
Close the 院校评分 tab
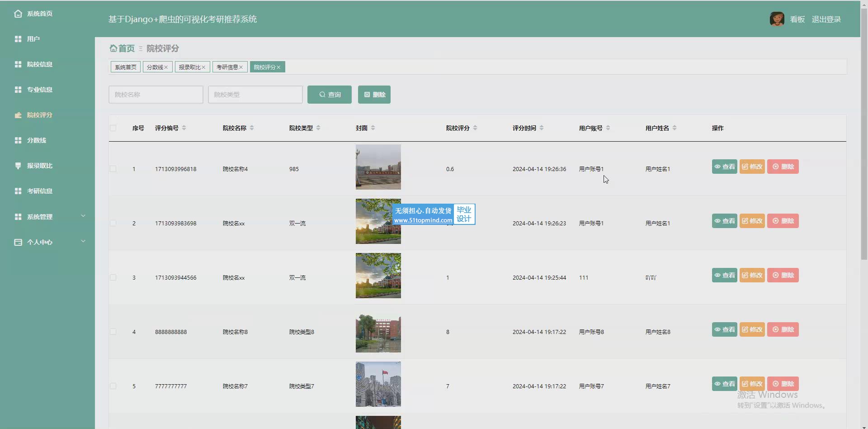(278, 67)
